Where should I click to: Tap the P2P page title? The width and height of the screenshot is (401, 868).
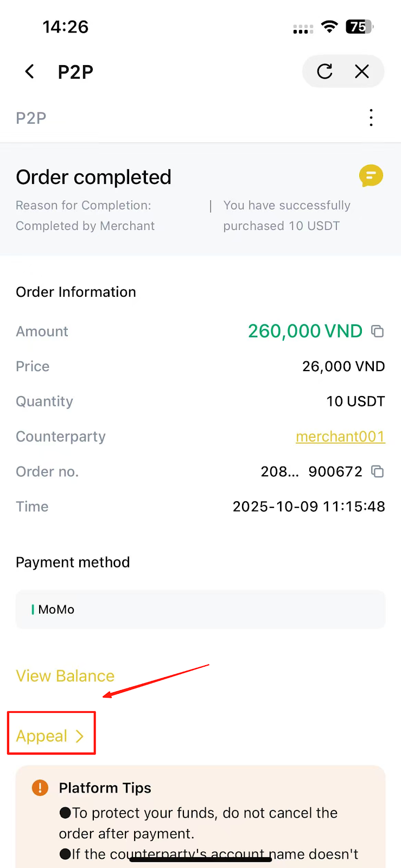(75, 72)
